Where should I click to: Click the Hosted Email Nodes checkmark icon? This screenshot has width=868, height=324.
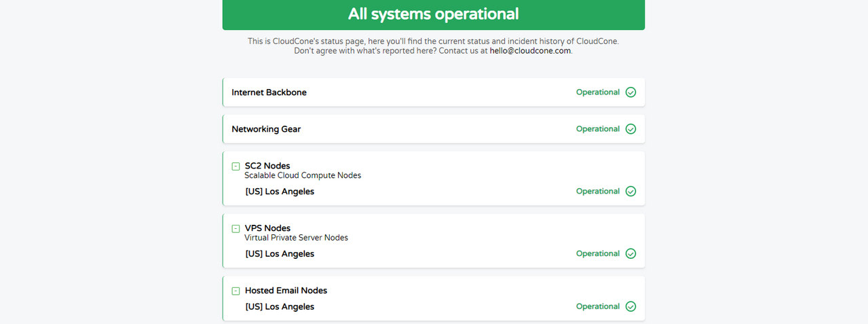click(630, 307)
